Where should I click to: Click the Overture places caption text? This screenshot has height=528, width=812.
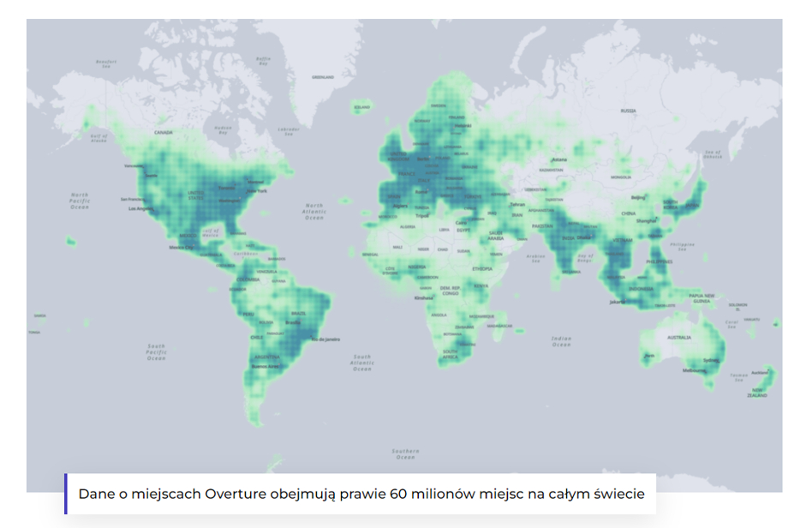point(361,495)
